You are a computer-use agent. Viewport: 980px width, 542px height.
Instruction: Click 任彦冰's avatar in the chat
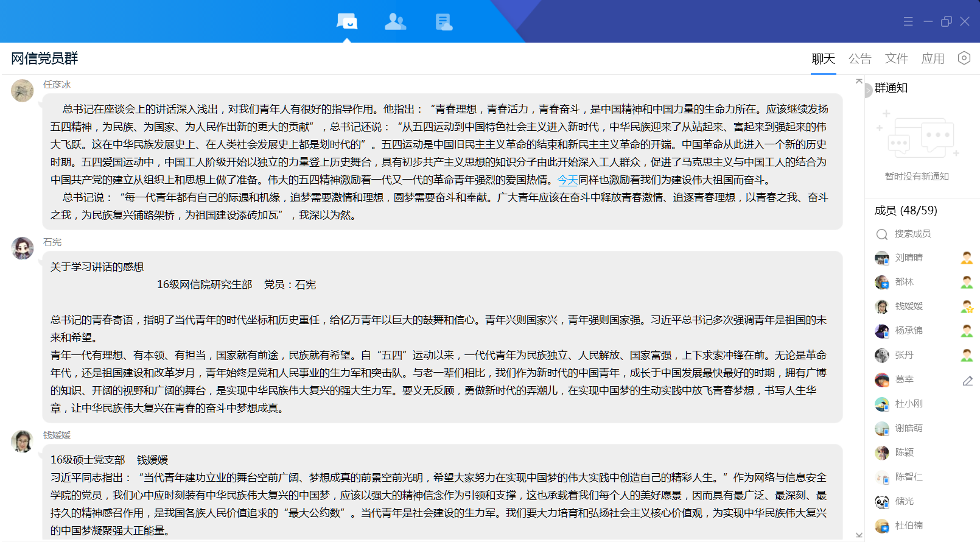(23, 91)
